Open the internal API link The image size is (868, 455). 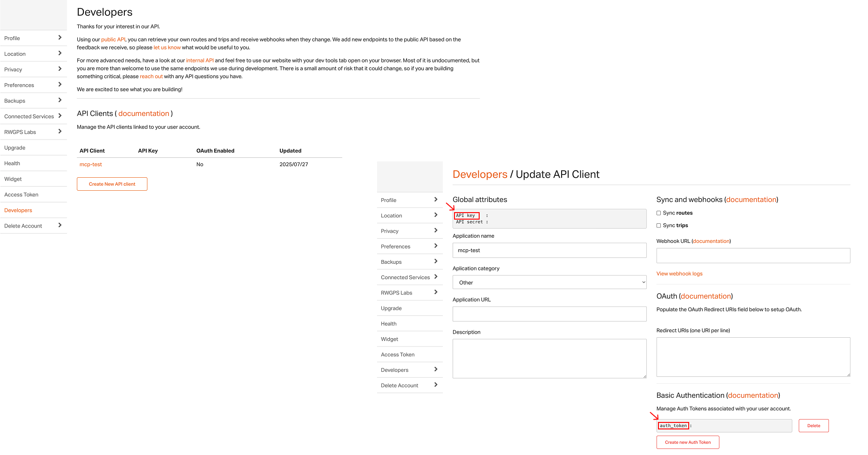(200, 60)
